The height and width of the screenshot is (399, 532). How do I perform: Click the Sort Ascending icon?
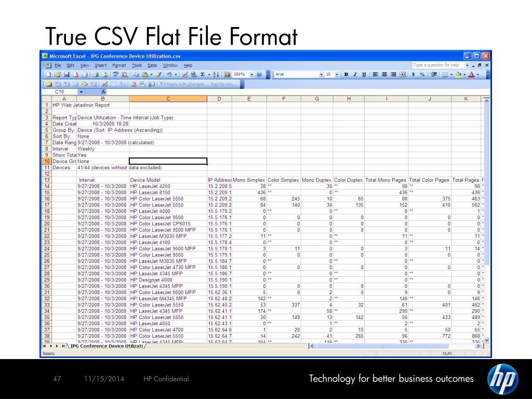pyautogui.click(x=216, y=74)
